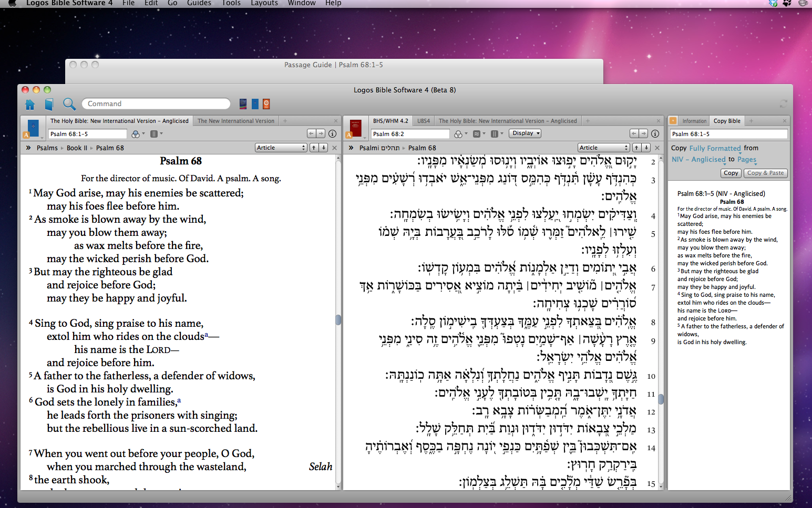Switch to the Information tab

pos(694,121)
